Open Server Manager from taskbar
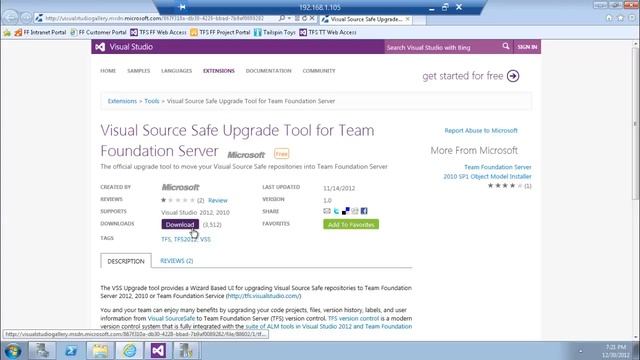This screenshot has height=360, width=640. [x=41, y=351]
